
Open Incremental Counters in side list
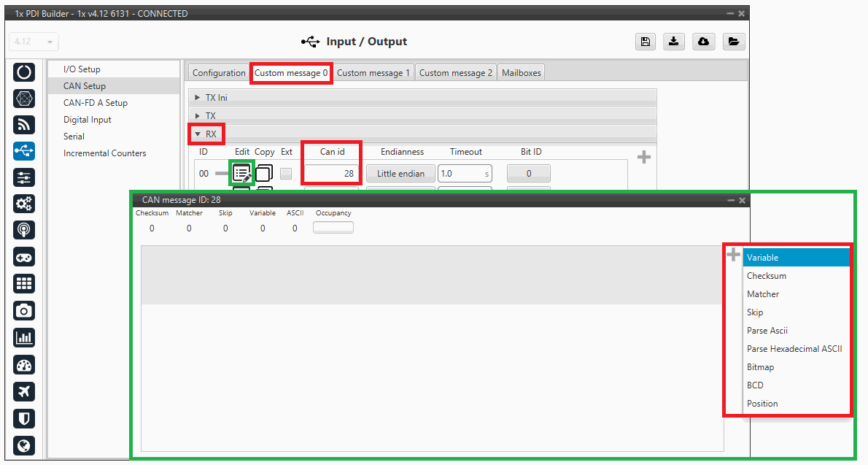click(x=114, y=153)
